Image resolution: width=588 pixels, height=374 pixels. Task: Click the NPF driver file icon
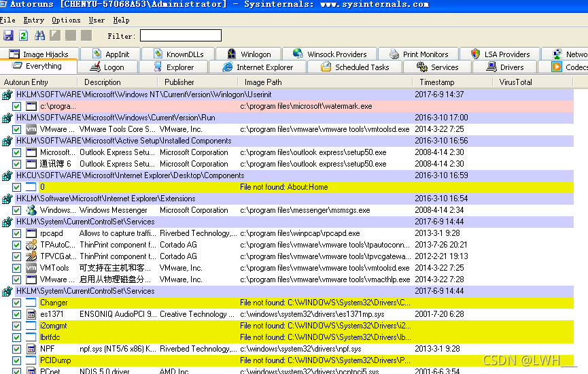(x=31, y=349)
